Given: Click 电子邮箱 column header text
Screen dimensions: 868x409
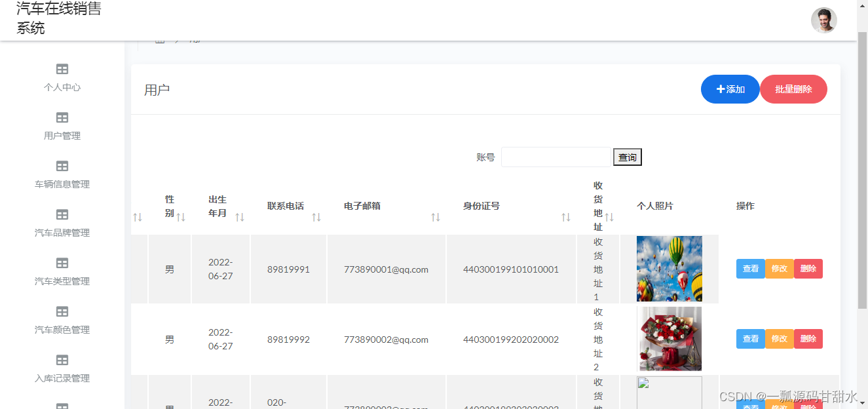Looking at the screenshot, I should pos(362,206).
